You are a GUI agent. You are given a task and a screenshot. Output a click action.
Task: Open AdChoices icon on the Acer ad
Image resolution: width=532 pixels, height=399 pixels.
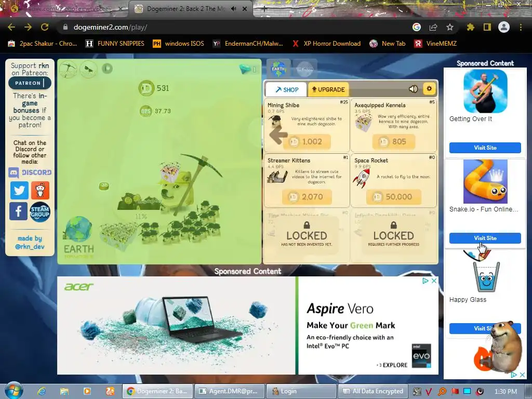tap(425, 281)
